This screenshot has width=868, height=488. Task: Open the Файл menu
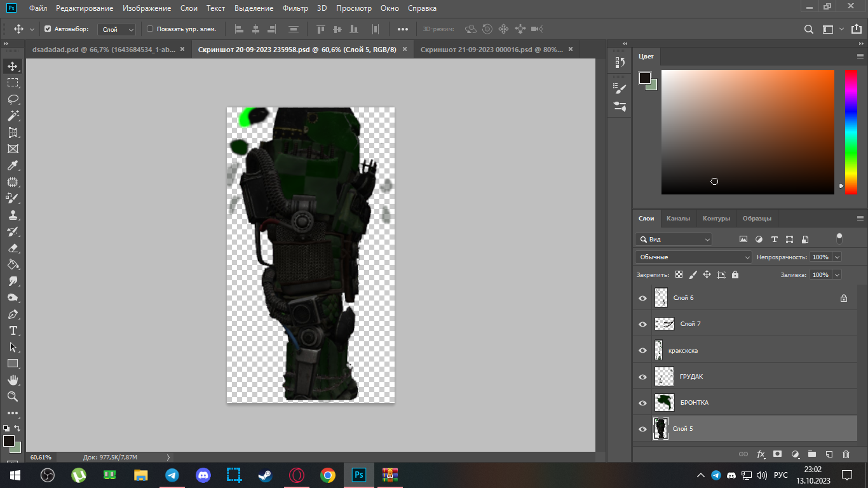tap(38, 8)
